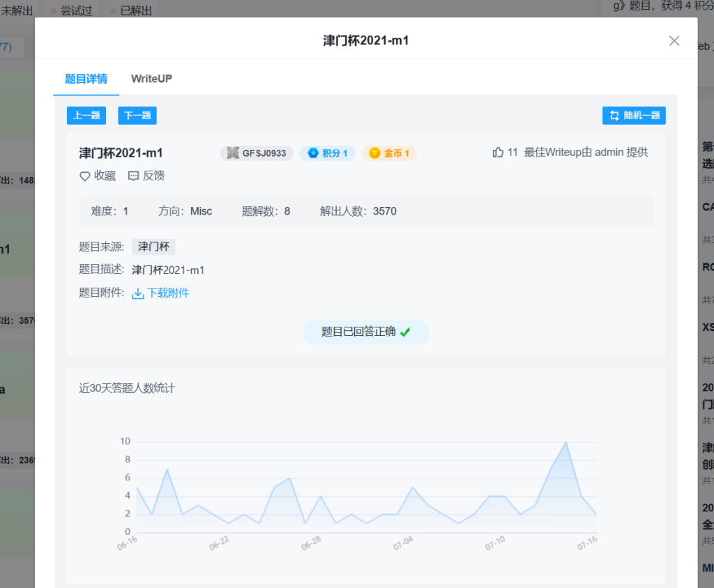The image size is (714, 588).
Task: Open the WriteUP tab
Action: (x=151, y=79)
